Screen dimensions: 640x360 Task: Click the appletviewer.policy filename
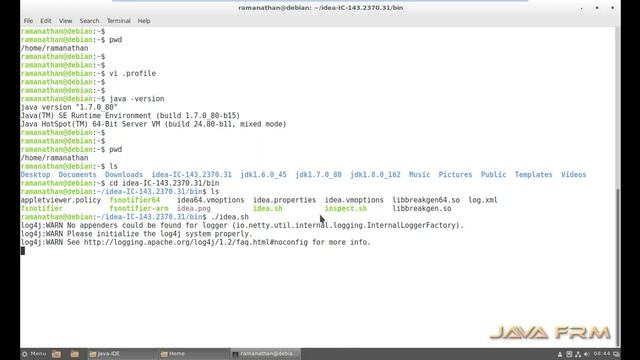pyautogui.click(x=60, y=200)
